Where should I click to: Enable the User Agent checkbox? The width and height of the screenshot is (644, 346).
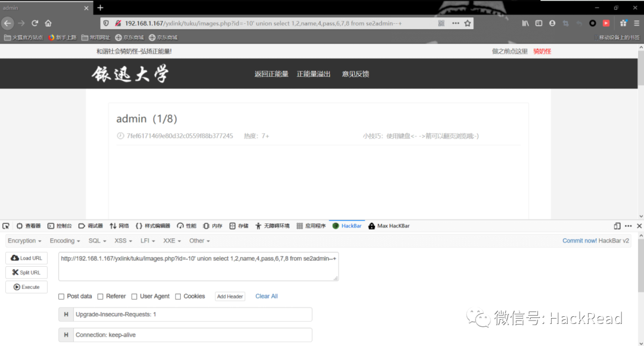(134, 297)
